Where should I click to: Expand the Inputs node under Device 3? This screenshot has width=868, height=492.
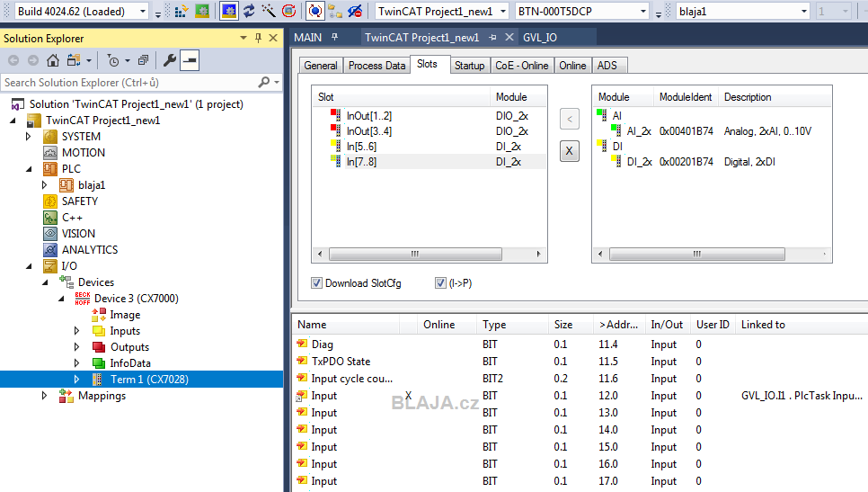tap(77, 331)
